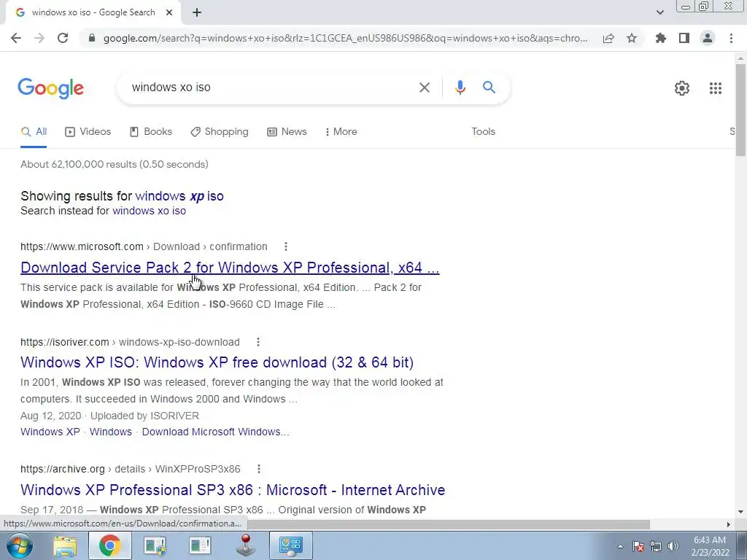This screenshot has height=560, width=747.
Task: Expand the More search categories menu
Action: tap(341, 132)
